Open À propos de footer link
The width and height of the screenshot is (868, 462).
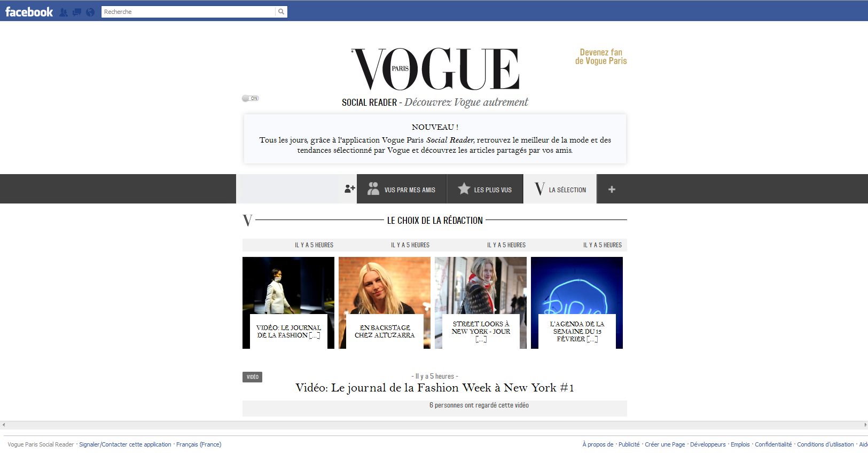click(598, 444)
